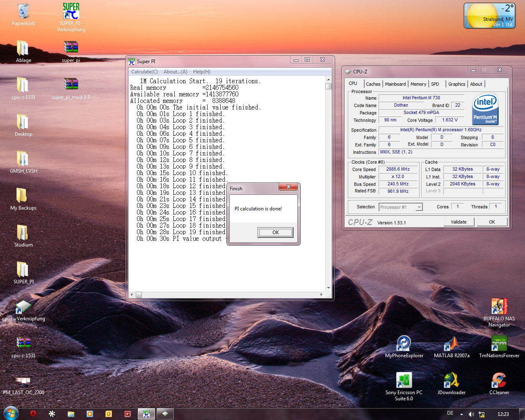This screenshot has height=420, width=525.
Task: Switch to the Mainboard tab in CPU-Z
Action: (x=395, y=84)
